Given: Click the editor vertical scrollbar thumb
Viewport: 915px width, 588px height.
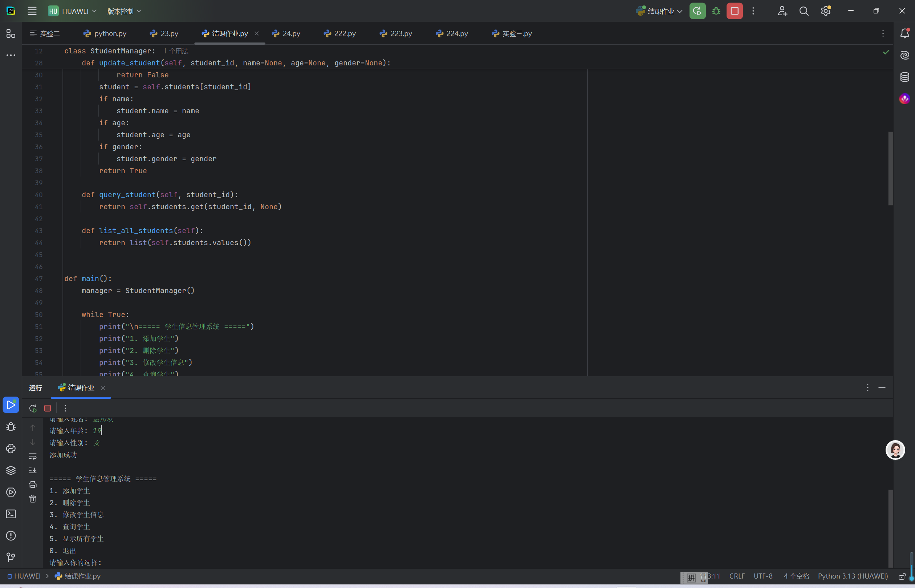Looking at the screenshot, I should click(x=890, y=168).
